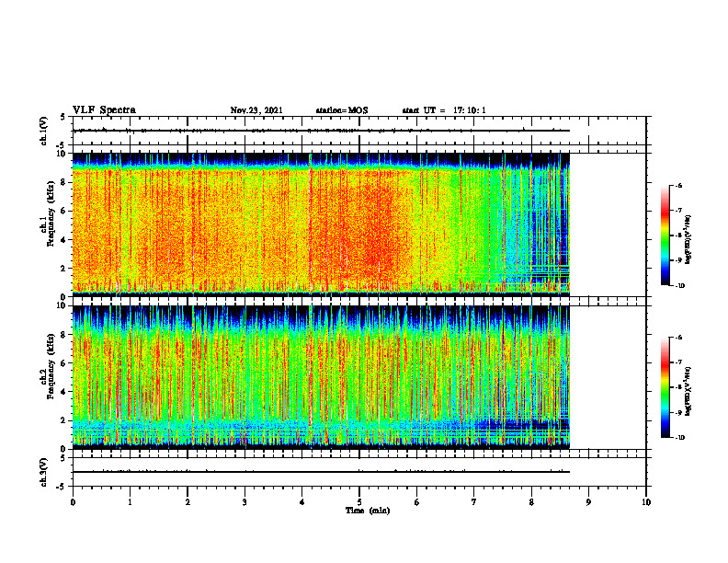
Task: Click time axis tick label "2"
Action: tap(188, 502)
